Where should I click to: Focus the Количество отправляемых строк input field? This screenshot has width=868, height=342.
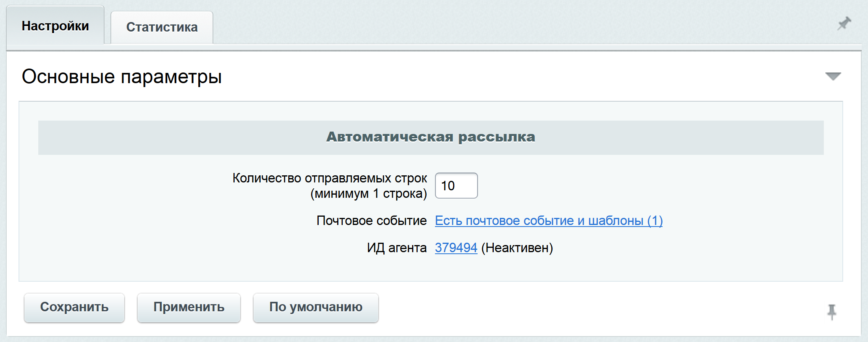[x=456, y=186]
